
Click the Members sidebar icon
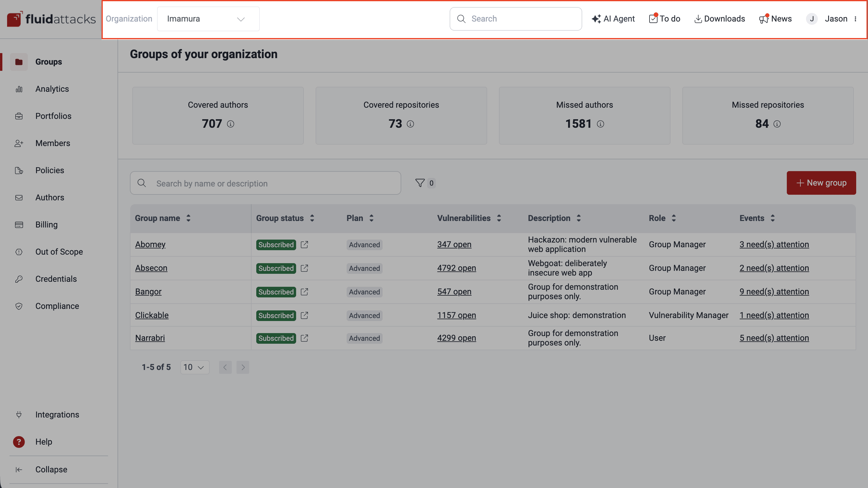(19, 143)
